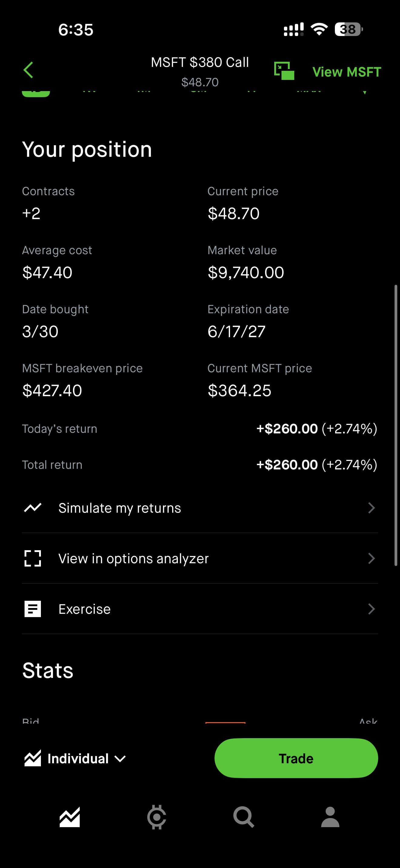Open the Crypto tab in bottom navigation
Image resolution: width=400 pixels, height=868 pixels.
tap(156, 817)
